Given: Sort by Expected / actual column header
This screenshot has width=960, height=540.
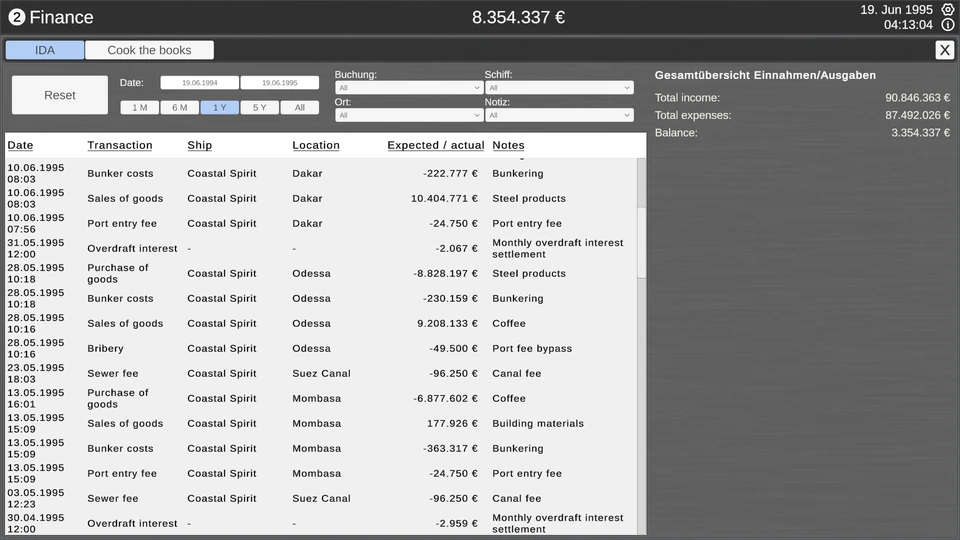Looking at the screenshot, I should 435,145.
